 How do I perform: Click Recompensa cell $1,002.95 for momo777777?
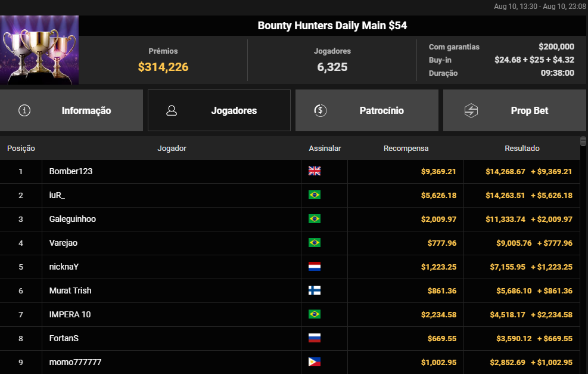pos(438,362)
